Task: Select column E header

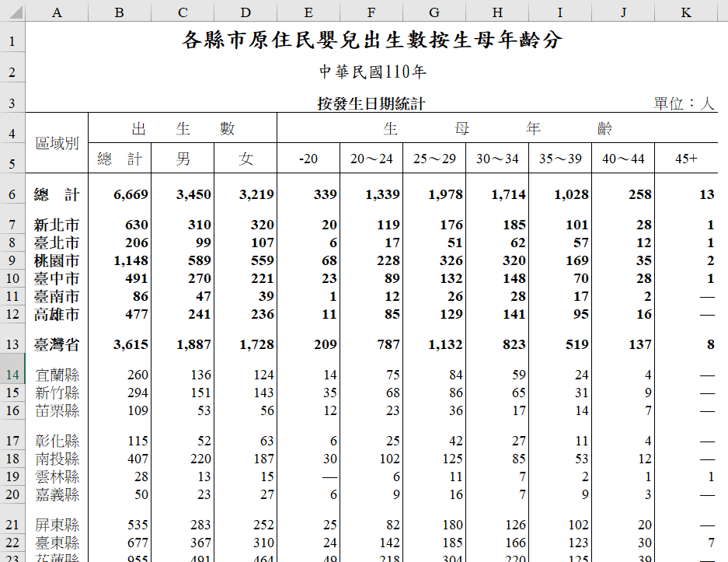Action: point(308,12)
